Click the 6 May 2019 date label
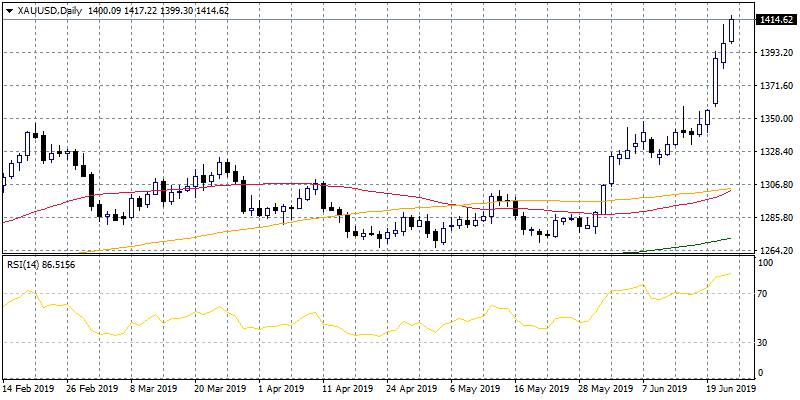 (474, 388)
